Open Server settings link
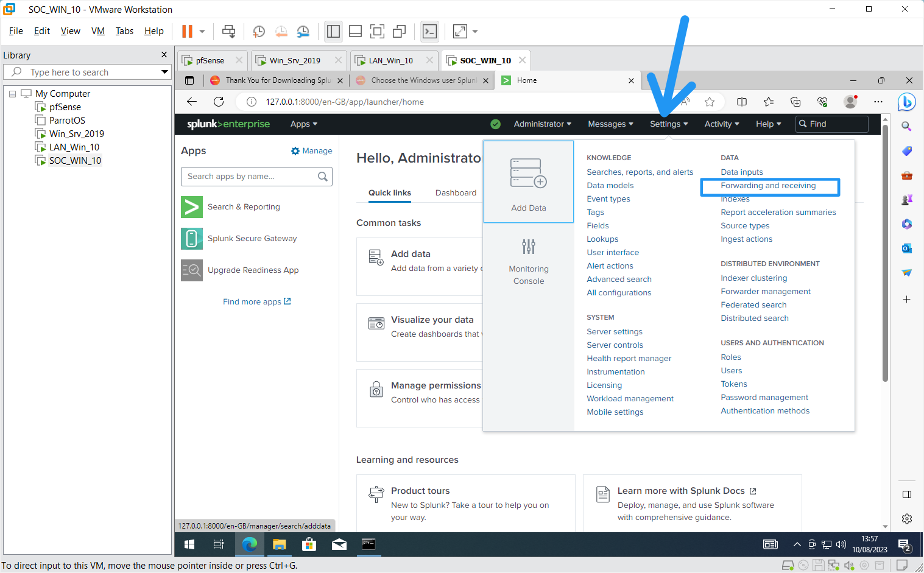924x573 pixels. (x=615, y=332)
